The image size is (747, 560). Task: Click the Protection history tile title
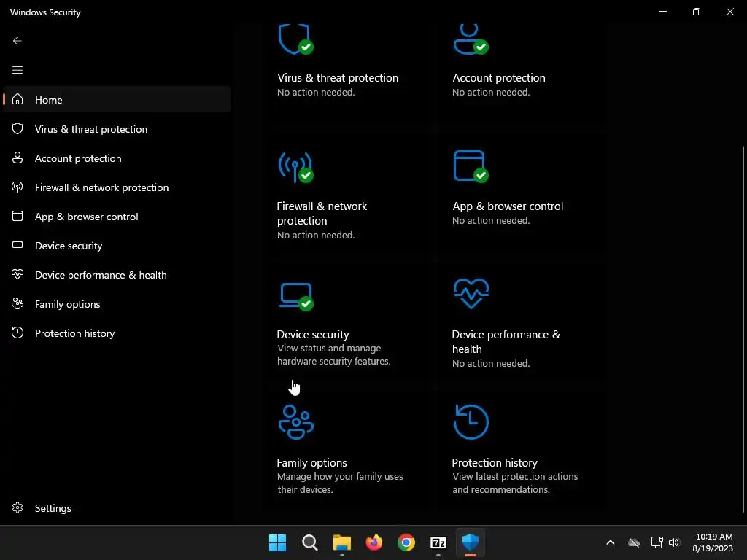click(x=495, y=462)
